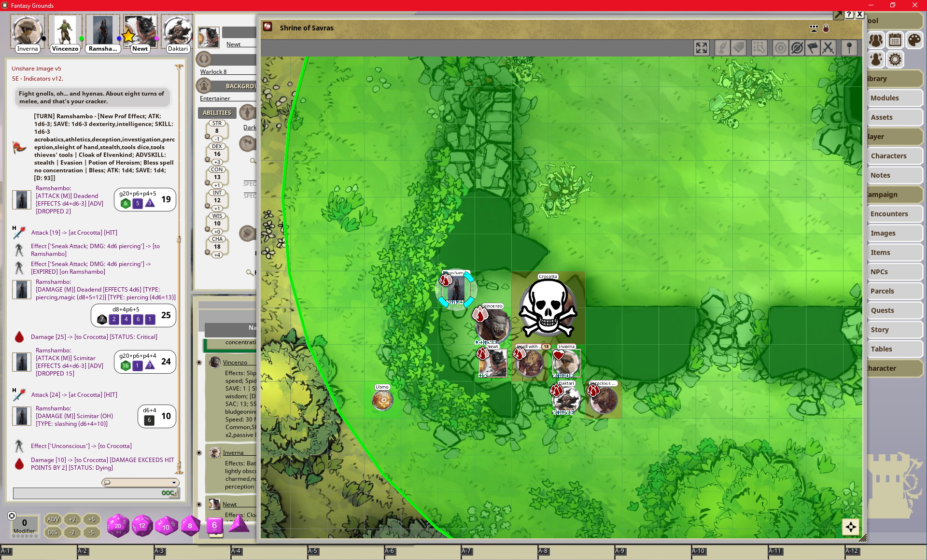Collapse the Campaign sidebar section header
This screenshot has width=927, height=560.
pyautogui.click(x=895, y=195)
